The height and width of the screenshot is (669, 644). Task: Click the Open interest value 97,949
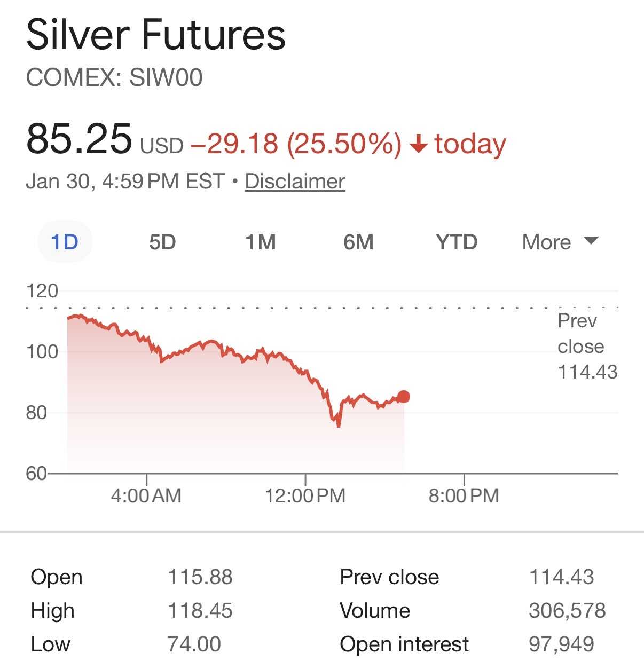[561, 644]
